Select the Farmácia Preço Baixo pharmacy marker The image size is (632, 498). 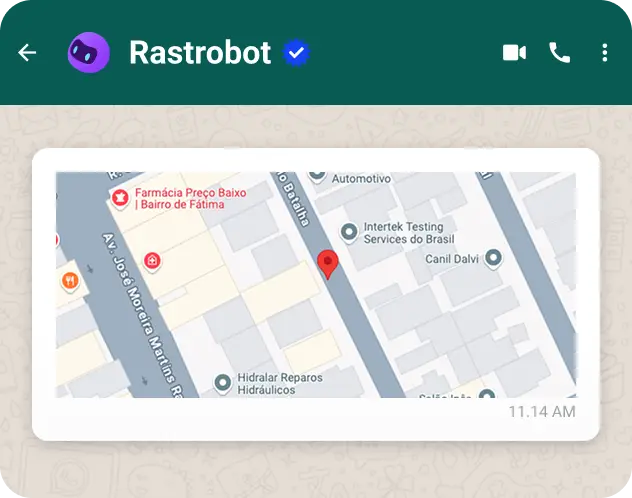pos(120,199)
